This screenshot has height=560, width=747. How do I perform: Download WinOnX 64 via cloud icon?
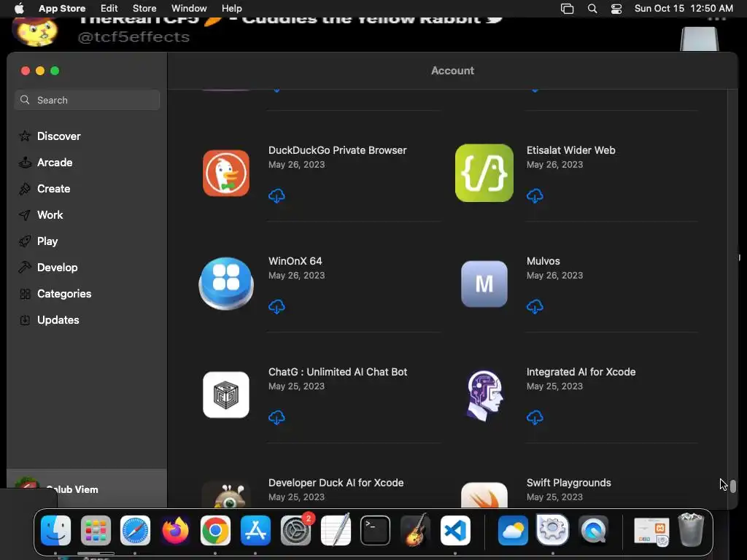(x=276, y=307)
